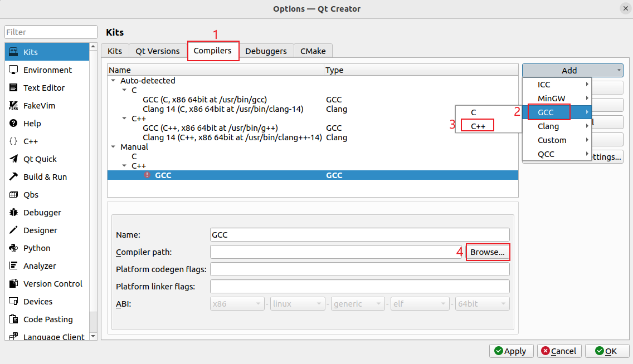Open the Text Editor settings icon
Viewport: 633px width, 364px height.
13,87
